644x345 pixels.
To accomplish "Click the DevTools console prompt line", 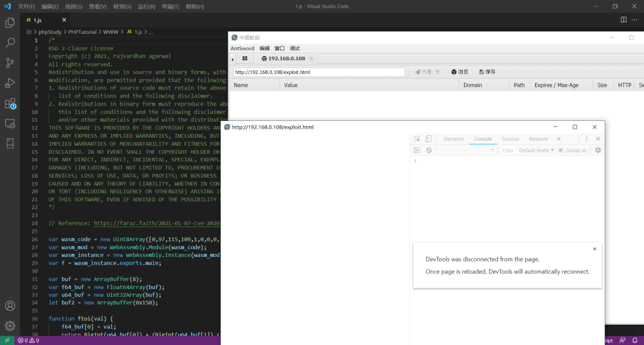I will point(507,161).
